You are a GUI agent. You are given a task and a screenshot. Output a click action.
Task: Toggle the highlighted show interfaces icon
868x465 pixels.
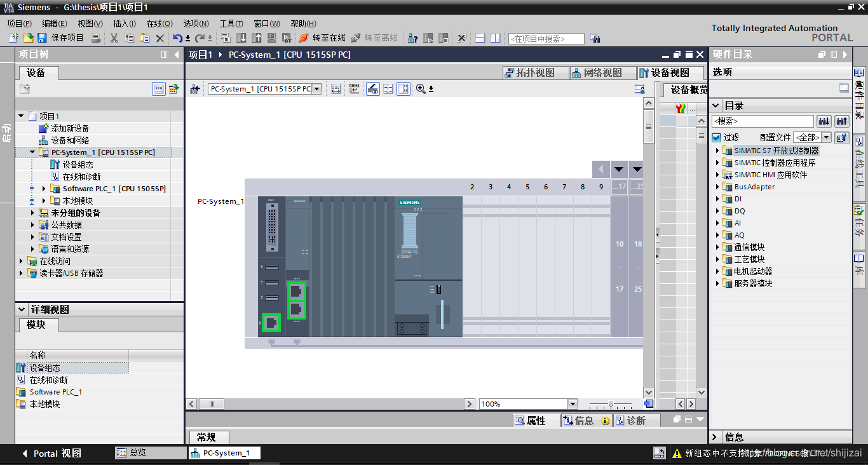point(373,89)
